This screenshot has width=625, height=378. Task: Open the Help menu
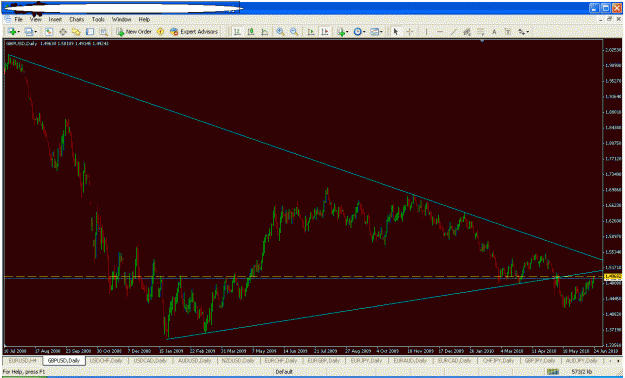(x=144, y=20)
